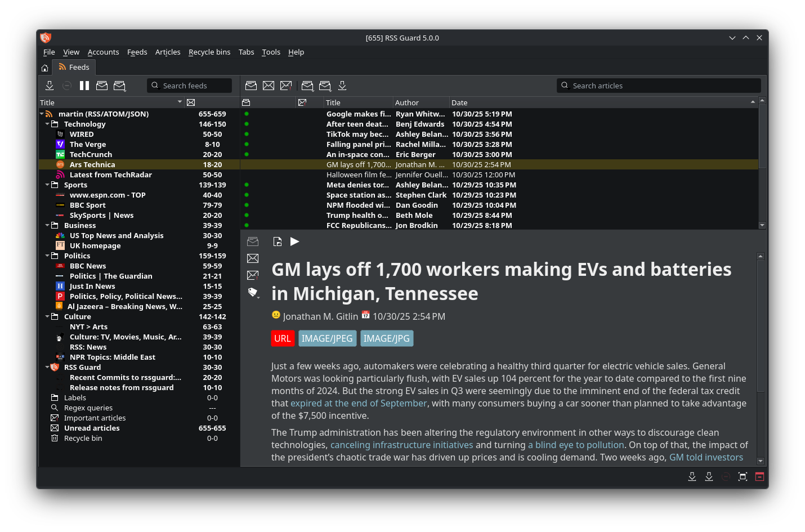The width and height of the screenshot is (805, 532).
Task: Collapse the Technology category
Action: [47, 124]
